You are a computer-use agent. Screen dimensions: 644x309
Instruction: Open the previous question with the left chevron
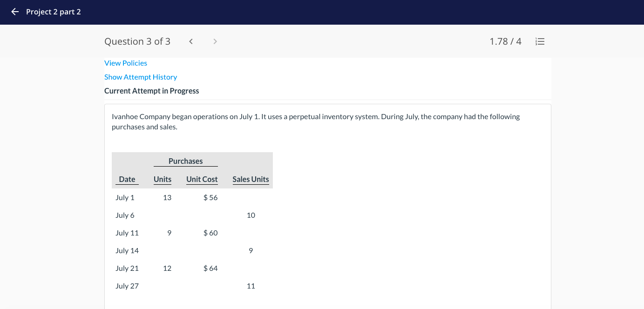click(191, 41)
